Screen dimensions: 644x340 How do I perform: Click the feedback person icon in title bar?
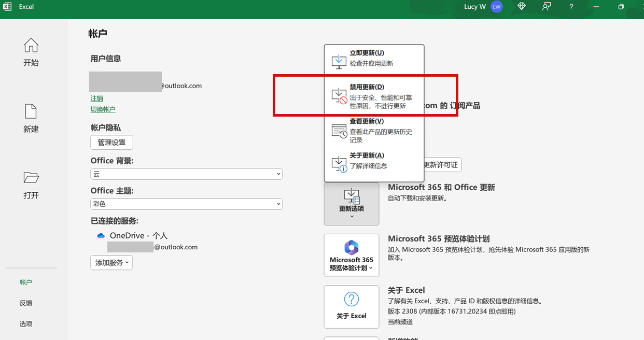(x=547, y=7)
